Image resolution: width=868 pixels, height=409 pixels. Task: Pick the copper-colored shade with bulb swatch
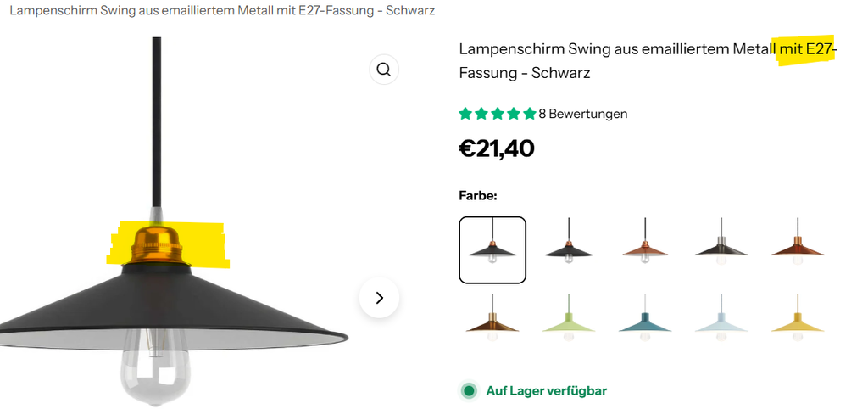tap(645, 249)
